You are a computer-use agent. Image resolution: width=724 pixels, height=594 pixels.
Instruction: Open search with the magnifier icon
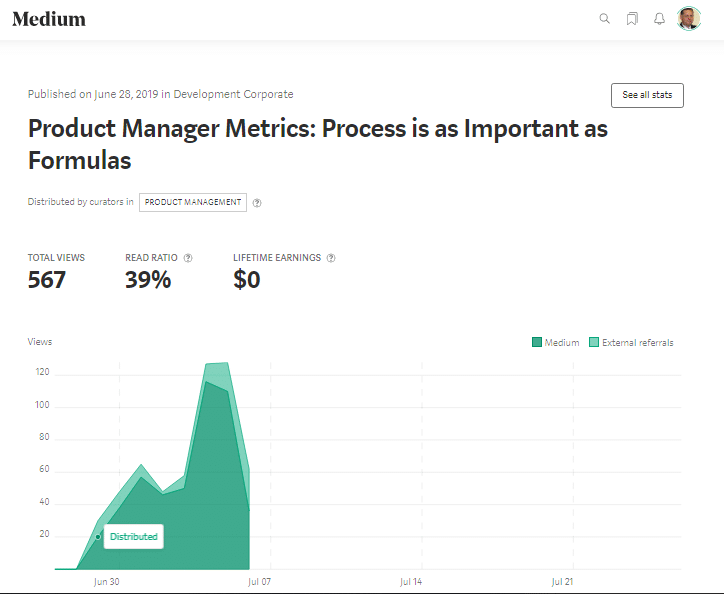point(604,19)
